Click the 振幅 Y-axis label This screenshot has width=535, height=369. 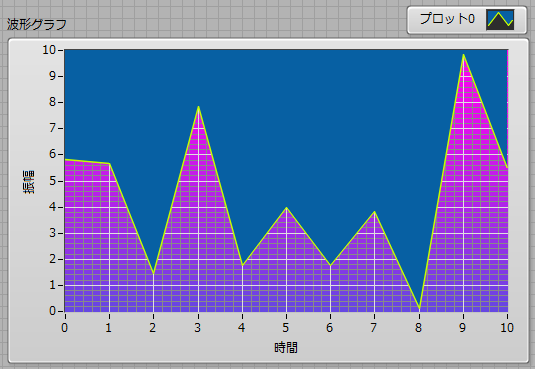(29, 182)
